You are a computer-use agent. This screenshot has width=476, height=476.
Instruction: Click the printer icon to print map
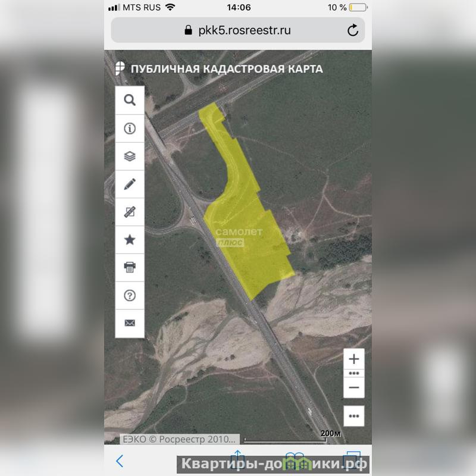tap(130, 268)
